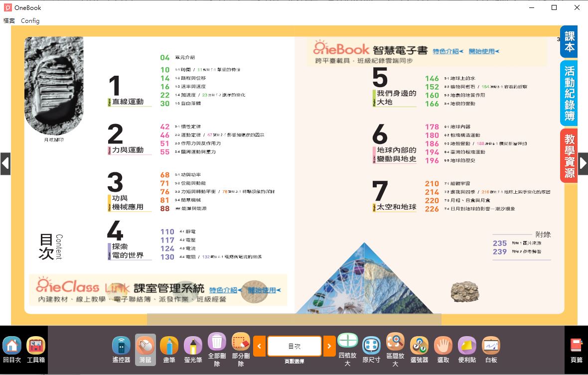Viewport: 588px width, 375px height.
Task: Select 部分刪除 partial eraser tool
Action: (x=241, y=350)
